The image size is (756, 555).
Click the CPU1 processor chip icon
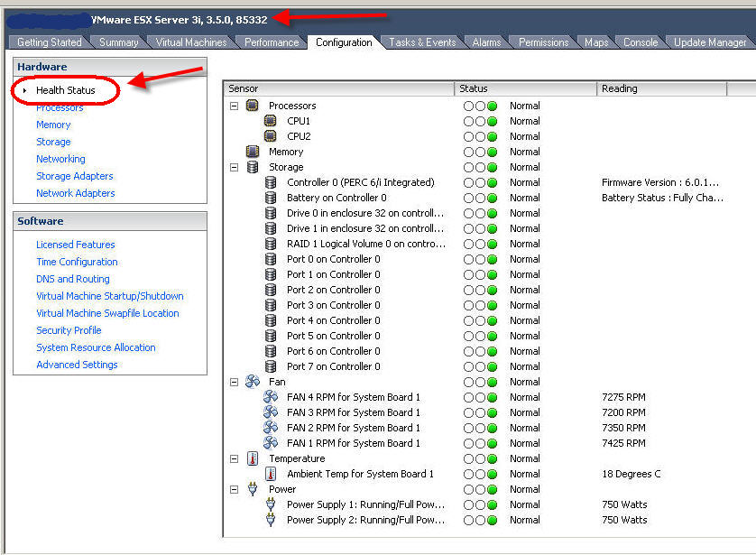coord(270,121)
